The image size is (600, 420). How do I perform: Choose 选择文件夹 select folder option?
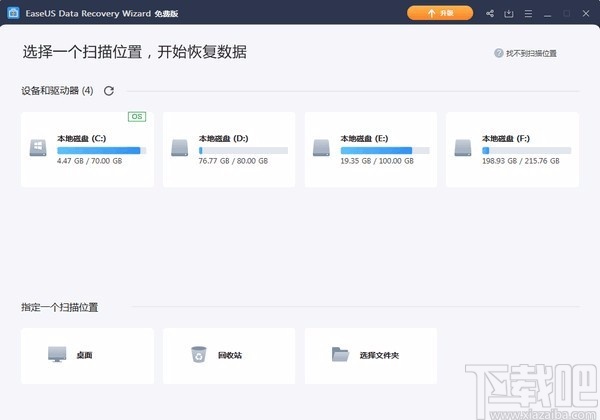pos(371,356)
